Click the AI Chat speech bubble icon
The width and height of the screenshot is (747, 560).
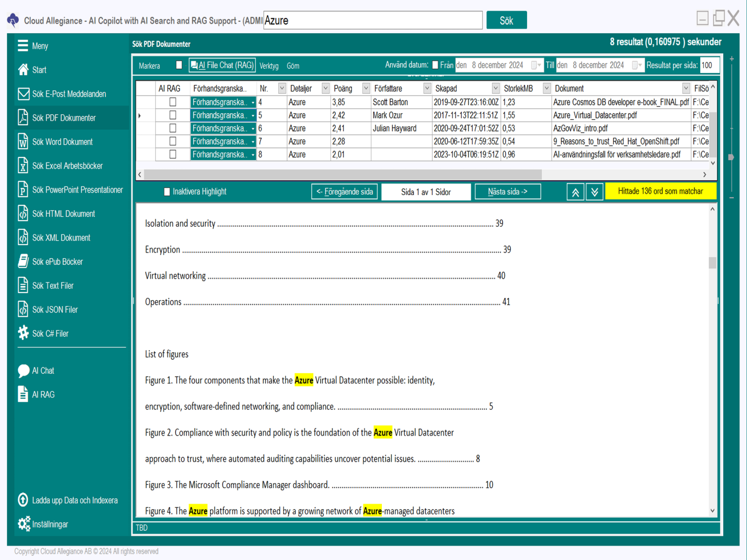click(23, 371)
